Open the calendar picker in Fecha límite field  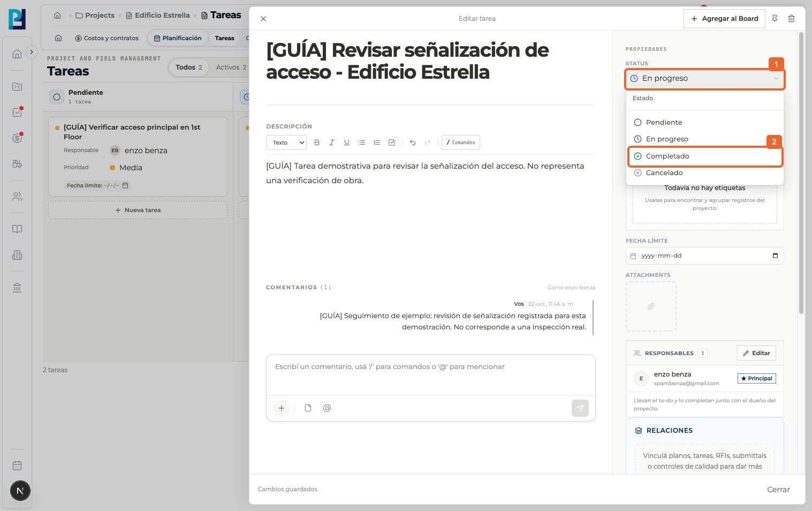(775, 255)
